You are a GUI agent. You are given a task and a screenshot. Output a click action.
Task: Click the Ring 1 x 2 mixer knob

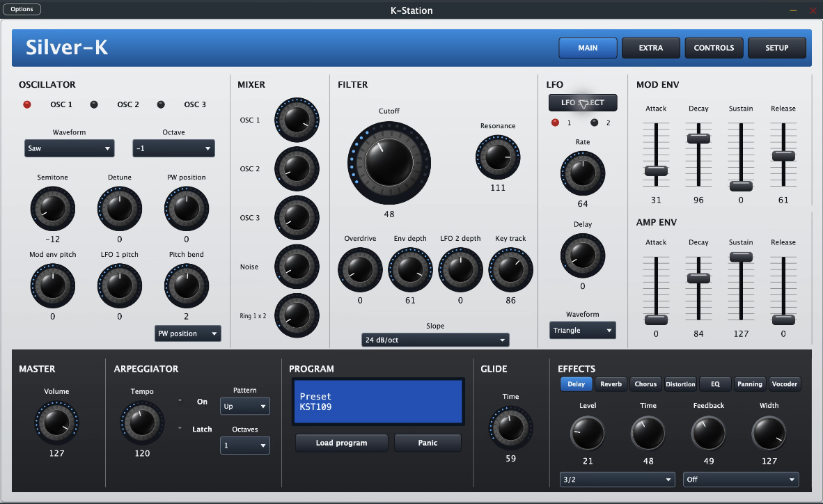[x=297, y=315]
